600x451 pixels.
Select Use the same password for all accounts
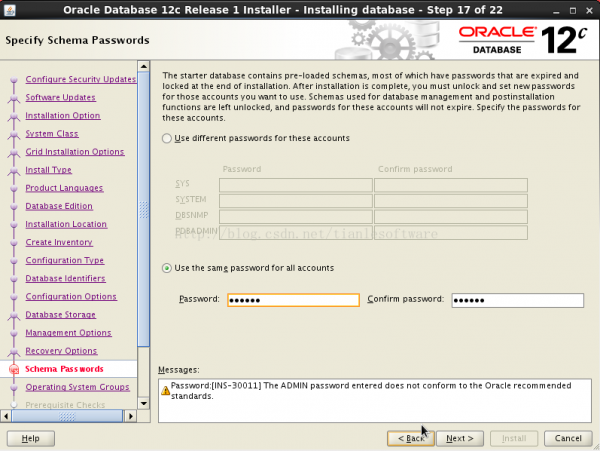pos(167,268)
